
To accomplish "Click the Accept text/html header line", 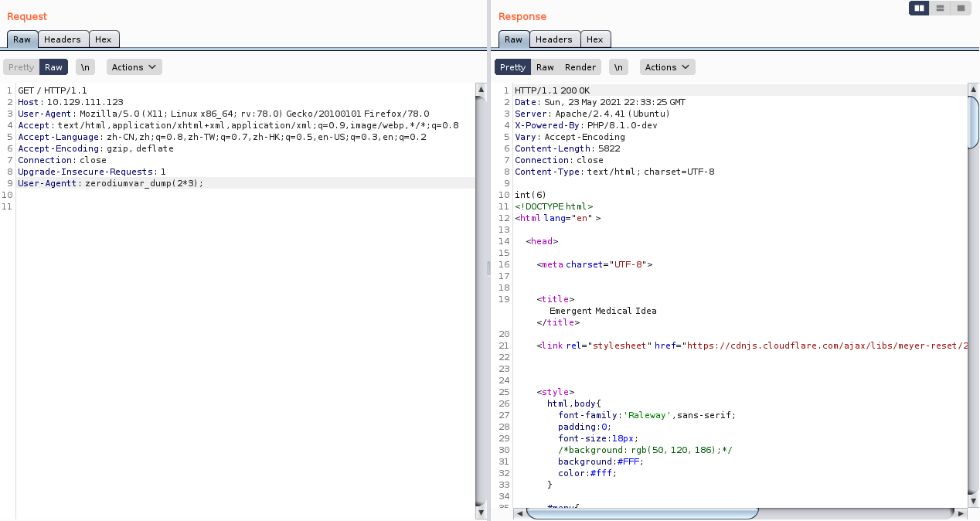I will pyautogui.click(x=238, y=125).
